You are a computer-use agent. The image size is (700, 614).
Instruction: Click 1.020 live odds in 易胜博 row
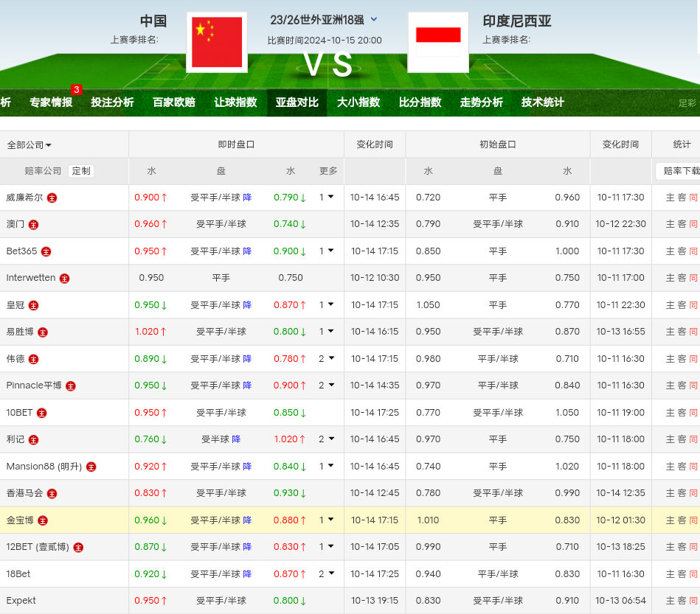pos(147,332)
